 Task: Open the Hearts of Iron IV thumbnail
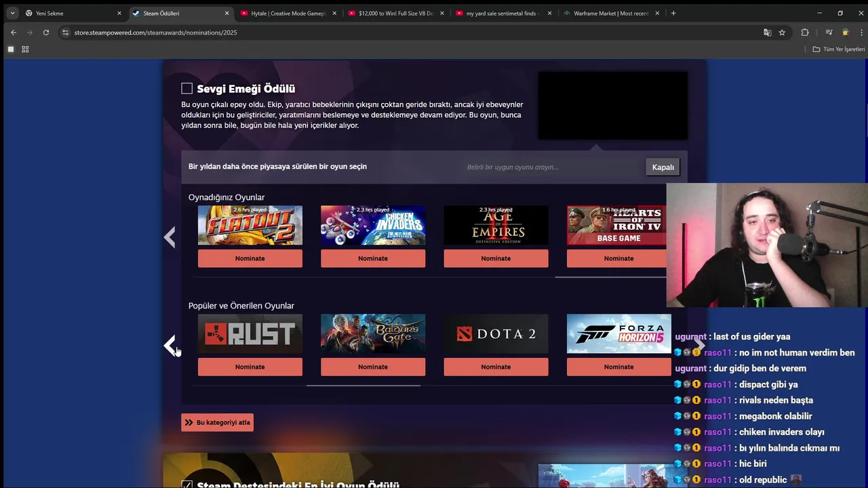[x=617, y=225]
